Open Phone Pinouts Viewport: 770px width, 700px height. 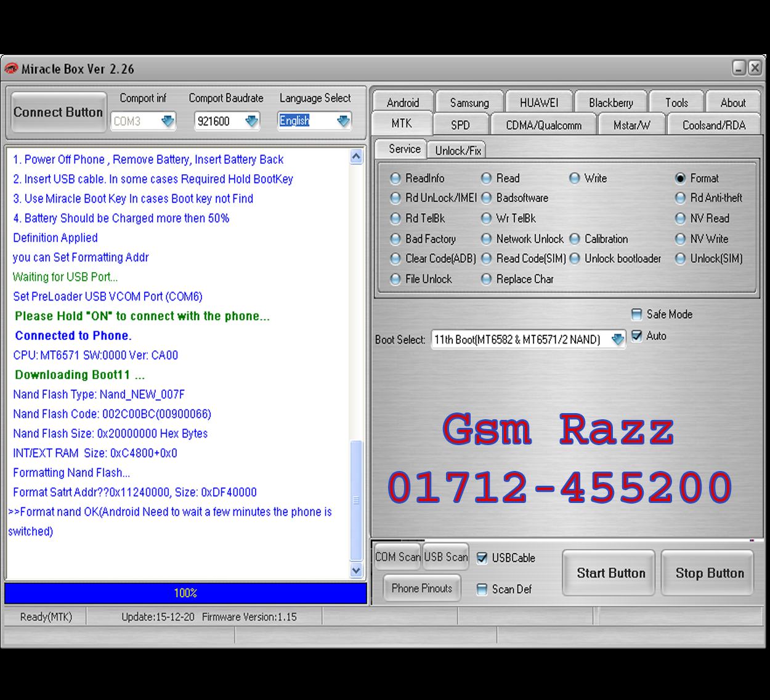coord(422,588)
